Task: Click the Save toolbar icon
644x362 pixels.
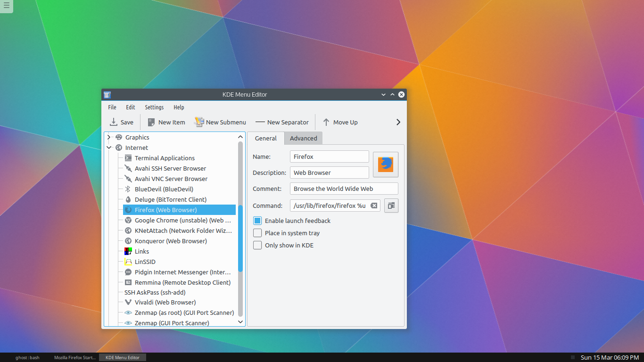Action: coord(114,122)
